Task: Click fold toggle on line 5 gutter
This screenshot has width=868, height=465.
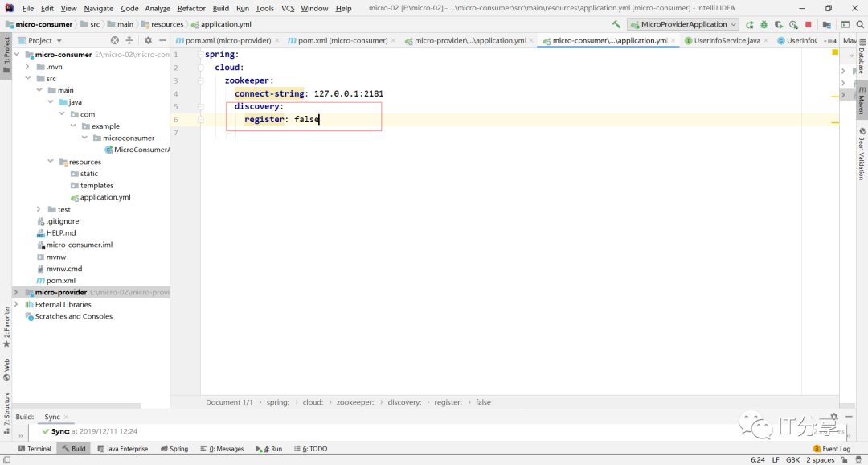Action: [200, 106]
